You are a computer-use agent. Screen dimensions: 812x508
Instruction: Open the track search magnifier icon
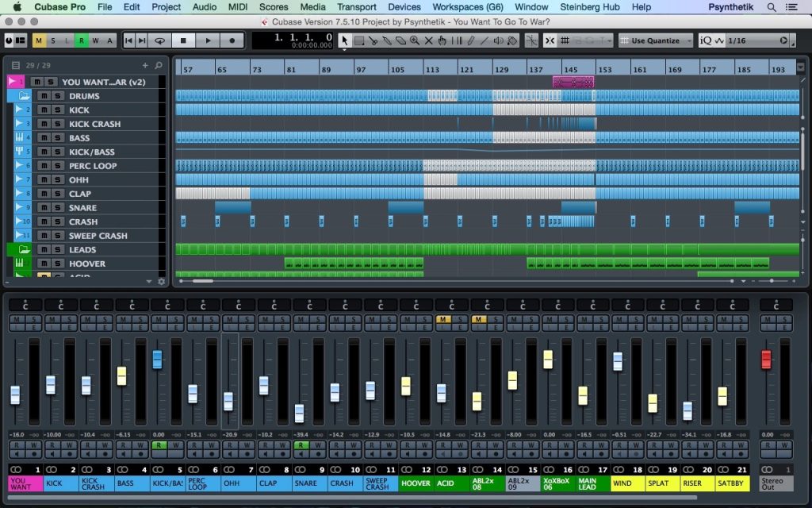[x=159, y=65]
